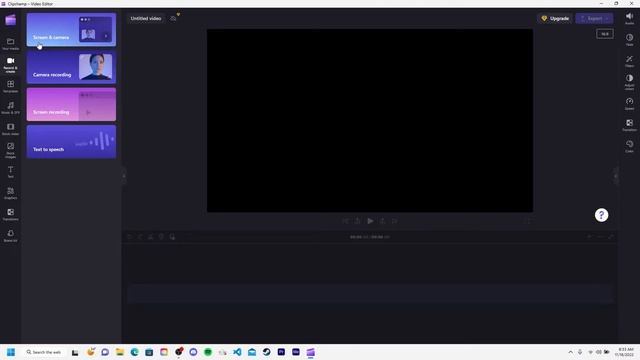Open the Transitions tab in left sidebar

tap(11, 214)
